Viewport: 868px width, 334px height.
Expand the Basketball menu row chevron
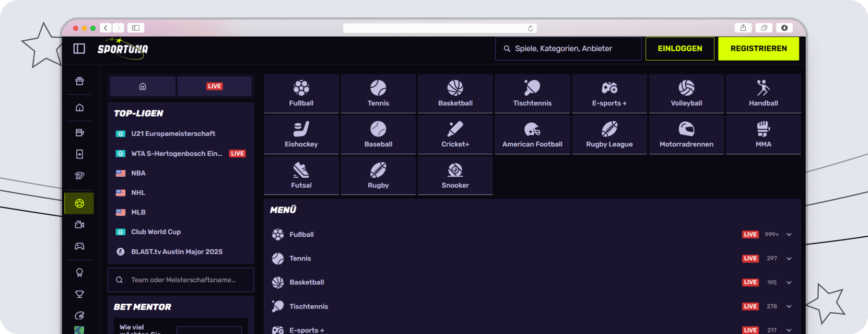[x=789, y=283]
